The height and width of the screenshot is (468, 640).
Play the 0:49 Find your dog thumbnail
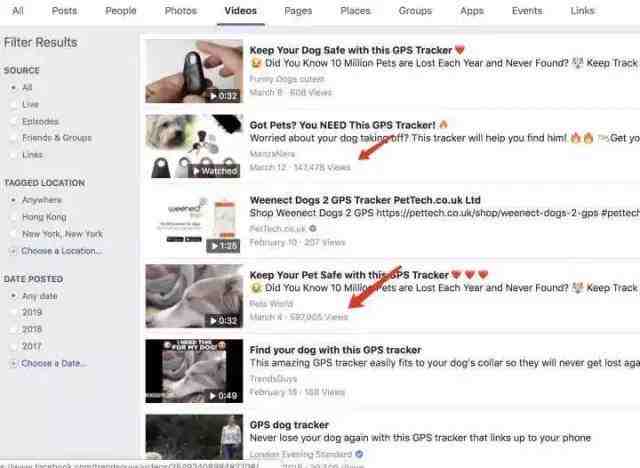[194, 371]
